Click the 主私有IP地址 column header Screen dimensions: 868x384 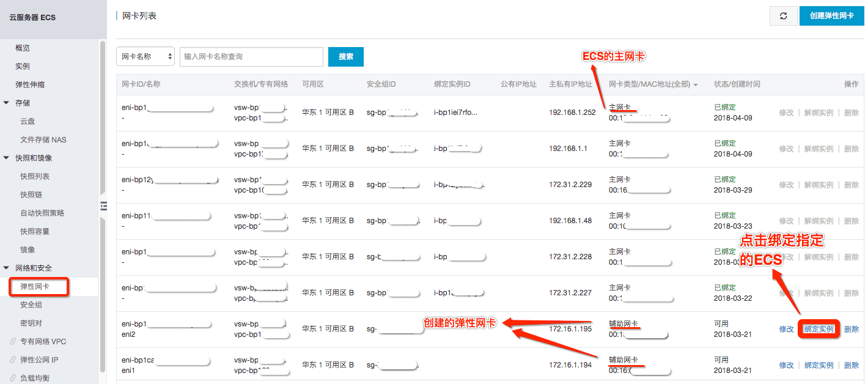pyautogui.click(x=571, y=84)
